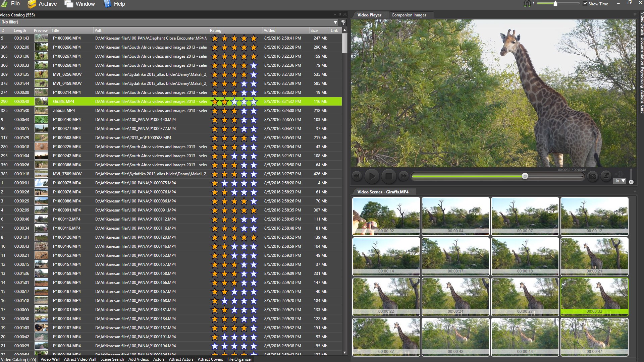Click the fast-forward button in player
Image resolution: width=644 pixels, height=362 pixels.
point(404,176)
